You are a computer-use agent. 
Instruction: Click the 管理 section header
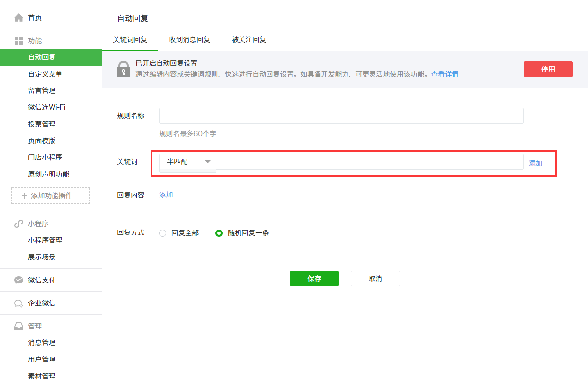pos(35,326)
